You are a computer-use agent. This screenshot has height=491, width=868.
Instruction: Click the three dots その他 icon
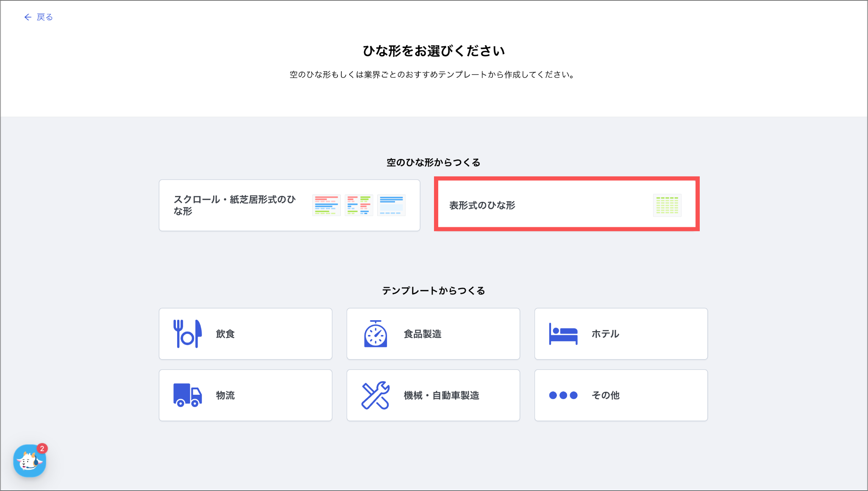[x=563, y=395]
